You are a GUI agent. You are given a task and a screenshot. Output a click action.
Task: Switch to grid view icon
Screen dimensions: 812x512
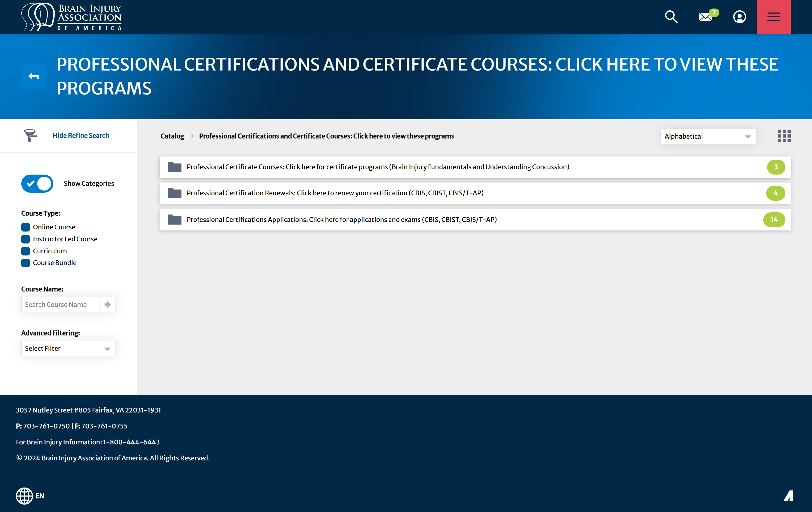click(784, 136)
